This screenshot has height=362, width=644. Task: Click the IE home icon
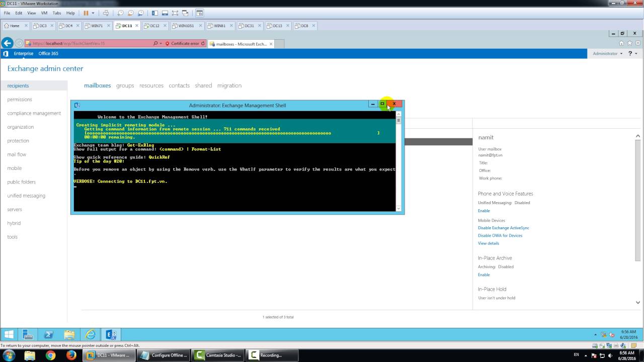tap(621, 43)
